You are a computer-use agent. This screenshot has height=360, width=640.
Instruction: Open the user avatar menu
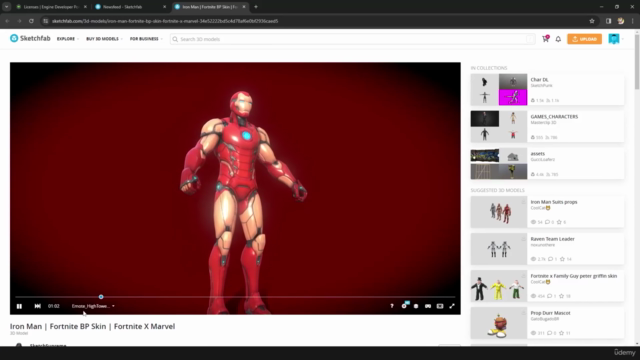614,39
